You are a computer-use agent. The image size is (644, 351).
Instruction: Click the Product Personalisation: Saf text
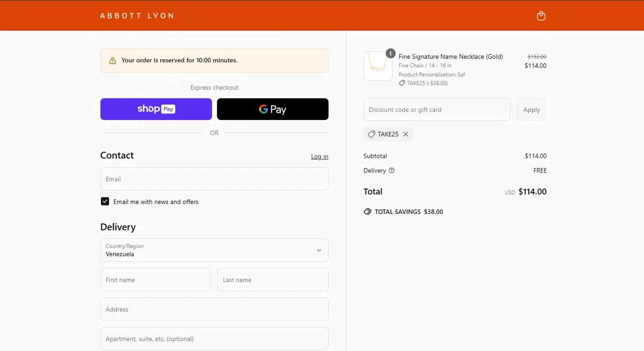[x=431, y=74]
